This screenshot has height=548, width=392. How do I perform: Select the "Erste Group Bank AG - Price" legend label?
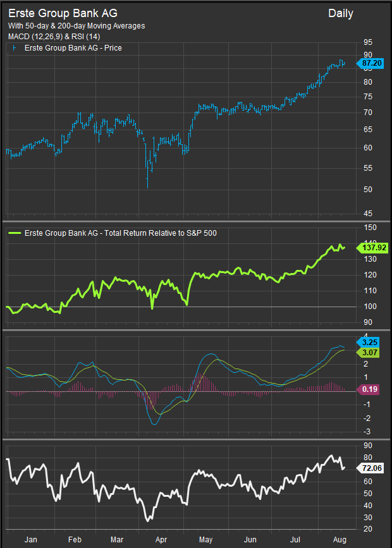pos(73,48)
